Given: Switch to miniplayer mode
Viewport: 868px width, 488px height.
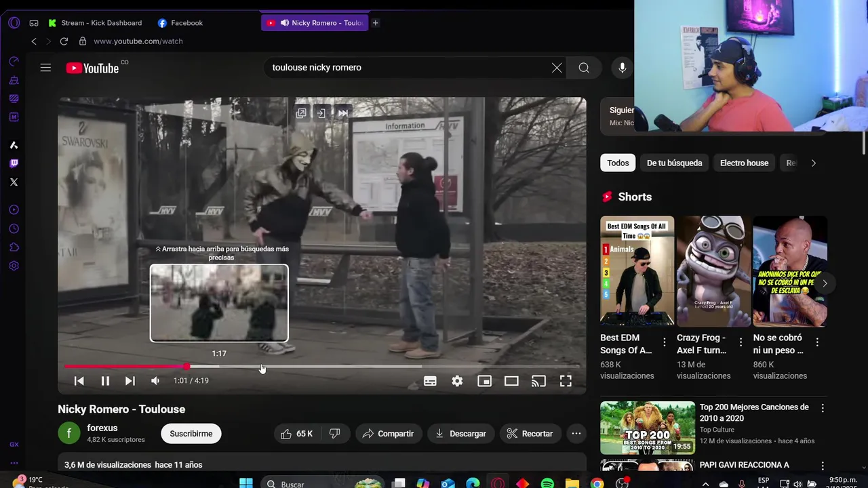Looking at the screenshot, I should (484, 382).
